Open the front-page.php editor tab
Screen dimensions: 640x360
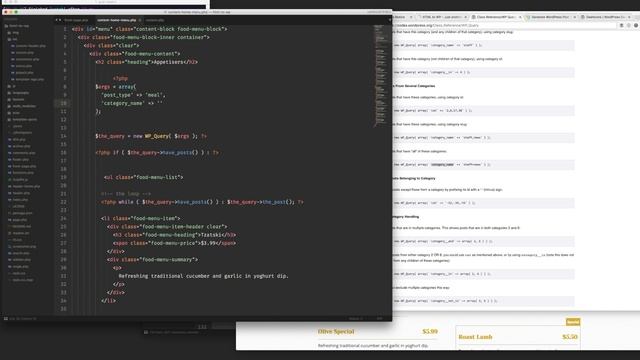pos(76,20)
